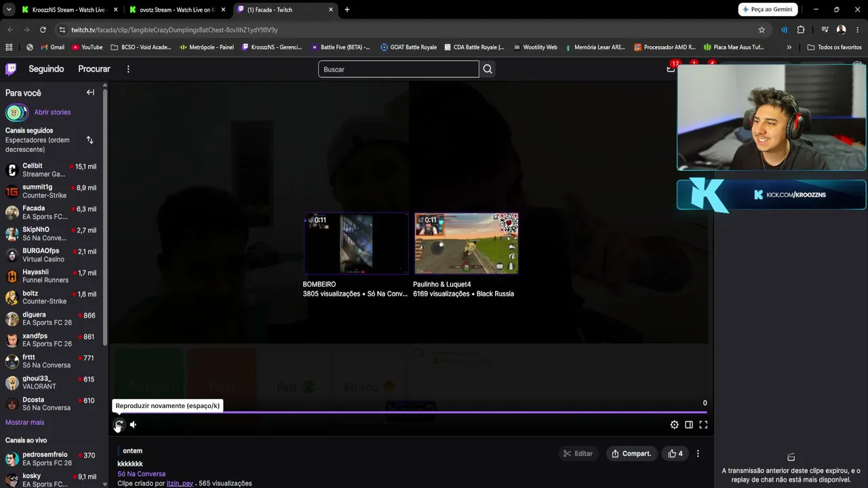The height and width of the screenshot is (488, 868).
Task: Open the player settings gear
Action: tap(674, 425)
